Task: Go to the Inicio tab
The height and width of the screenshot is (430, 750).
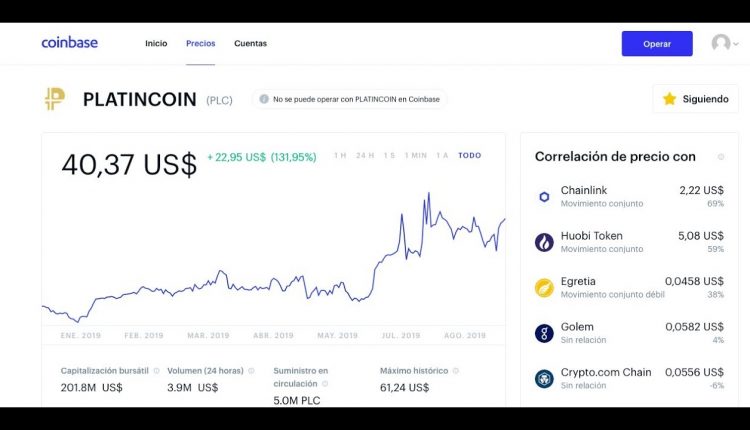Action: pyautogui.click(x=156, y=43)
